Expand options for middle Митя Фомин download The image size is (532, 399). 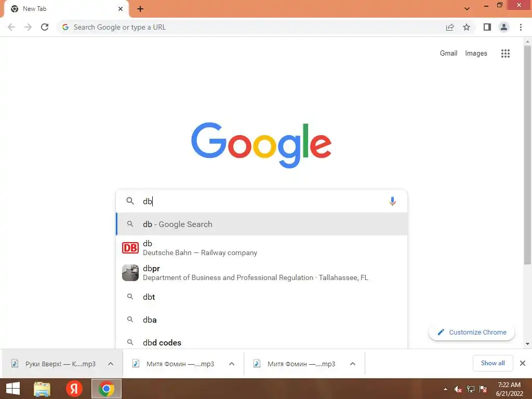(232, 364)
